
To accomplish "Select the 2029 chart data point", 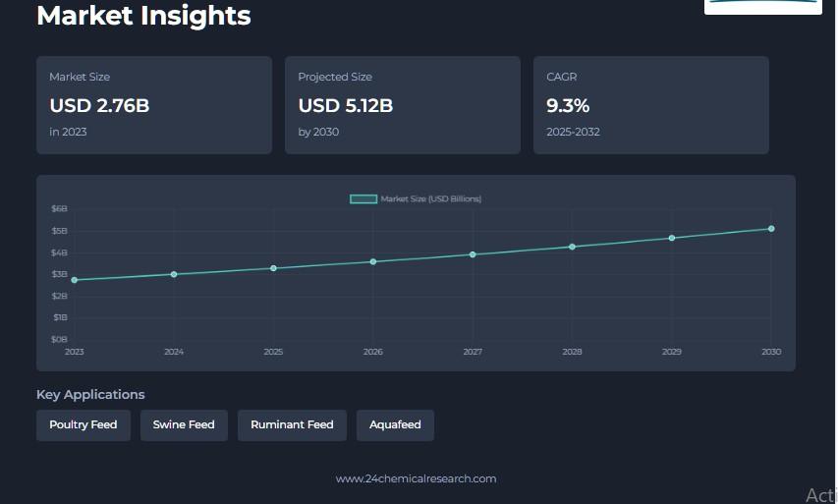I will point(672,238).
